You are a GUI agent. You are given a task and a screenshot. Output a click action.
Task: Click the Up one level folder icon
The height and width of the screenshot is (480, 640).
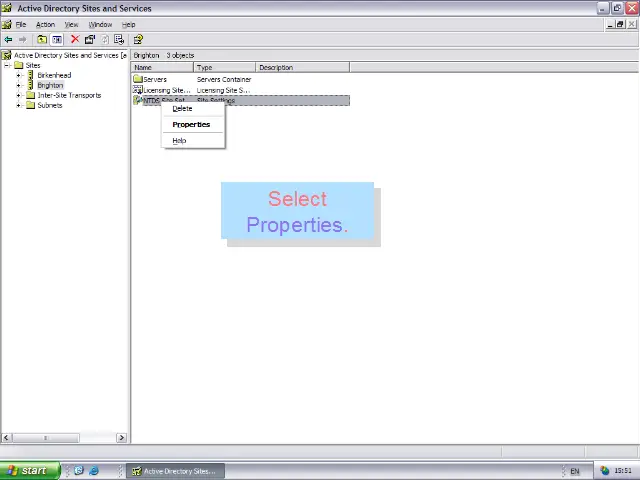coord(42,40)
